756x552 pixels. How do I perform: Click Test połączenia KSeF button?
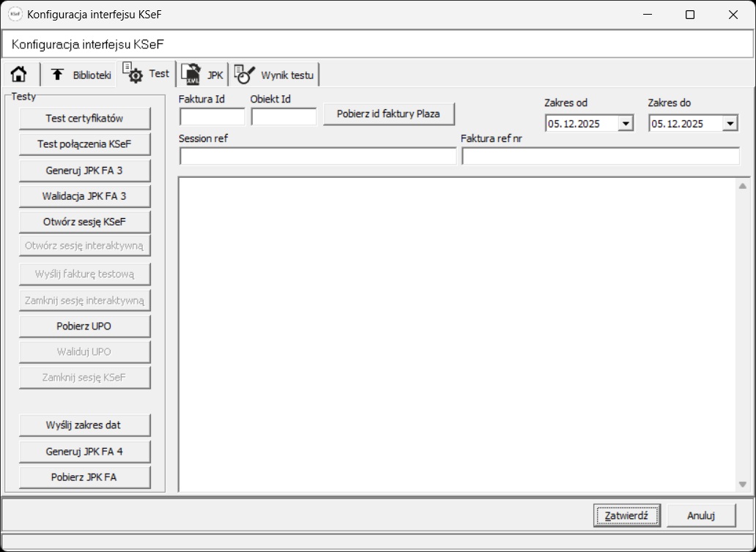(85, 144)
